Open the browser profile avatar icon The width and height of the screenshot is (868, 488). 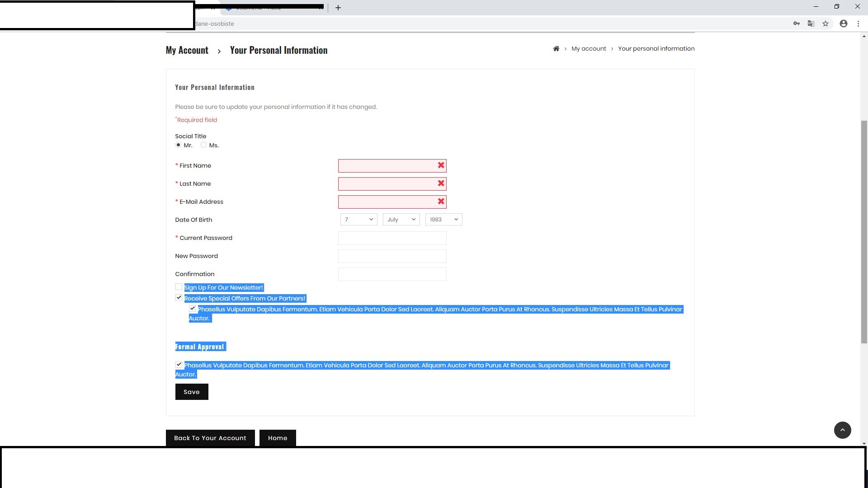click(844, 23)
